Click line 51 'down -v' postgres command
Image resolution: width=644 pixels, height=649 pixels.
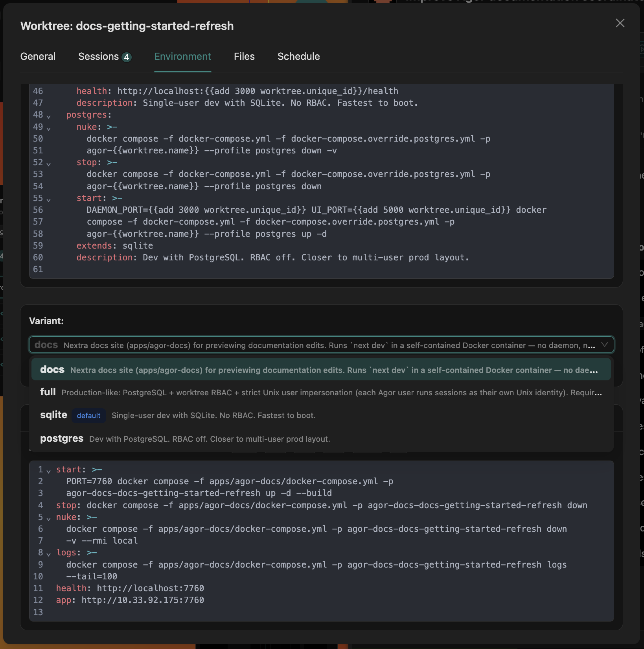click(x=212, y=151)
